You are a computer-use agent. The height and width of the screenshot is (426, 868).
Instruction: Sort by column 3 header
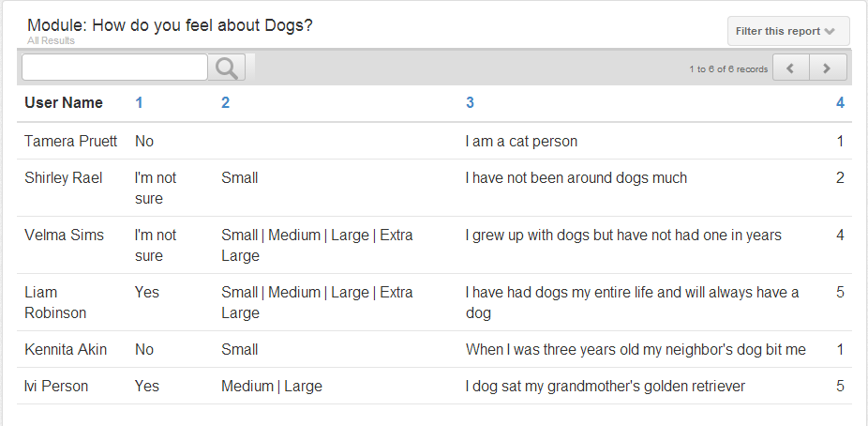point(470,102)
